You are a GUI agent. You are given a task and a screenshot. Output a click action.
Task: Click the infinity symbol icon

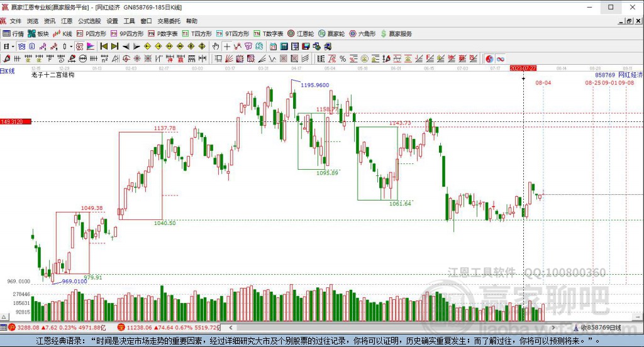(x=500, y=59)
